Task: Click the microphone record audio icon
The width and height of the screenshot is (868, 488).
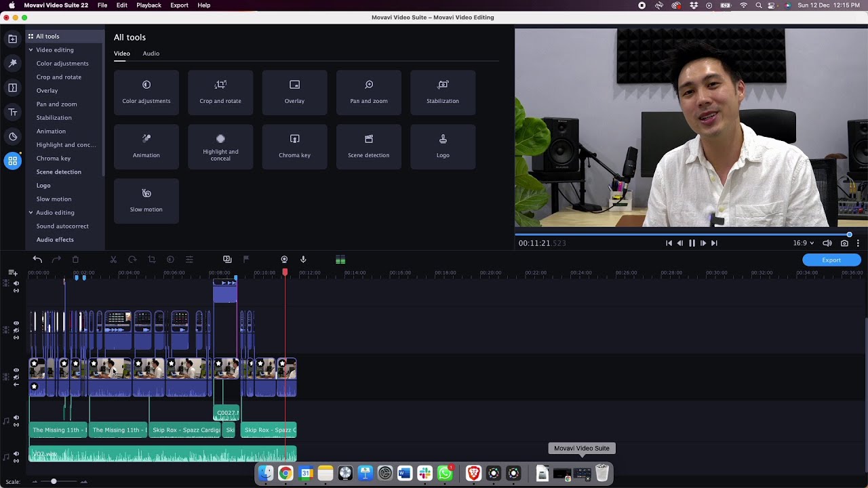Action: click(x=303, y=260)
